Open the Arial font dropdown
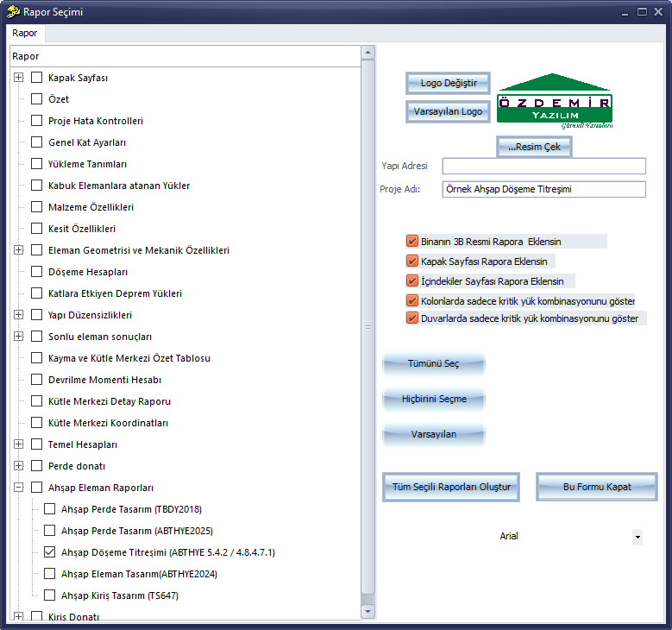 coord(637,537)
